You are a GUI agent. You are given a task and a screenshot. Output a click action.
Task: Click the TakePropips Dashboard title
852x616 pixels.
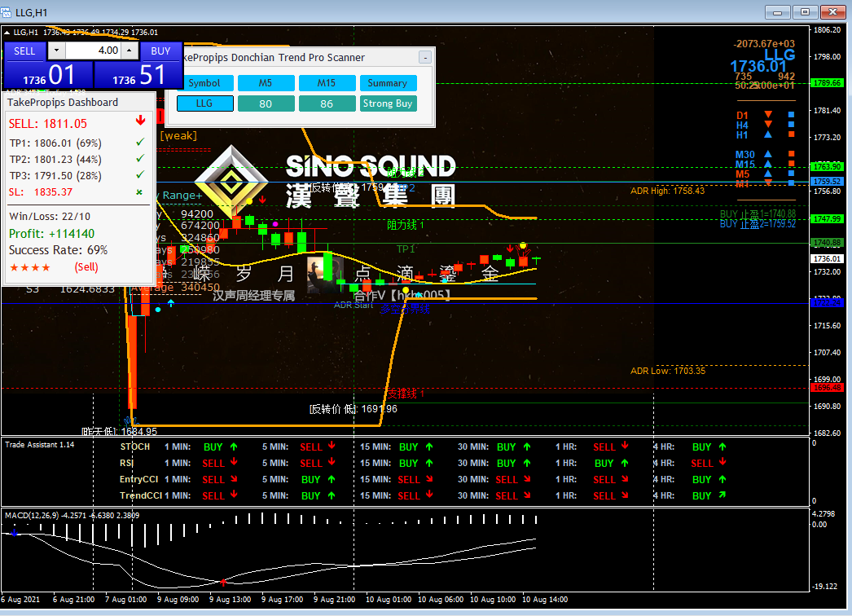[63, 102]
